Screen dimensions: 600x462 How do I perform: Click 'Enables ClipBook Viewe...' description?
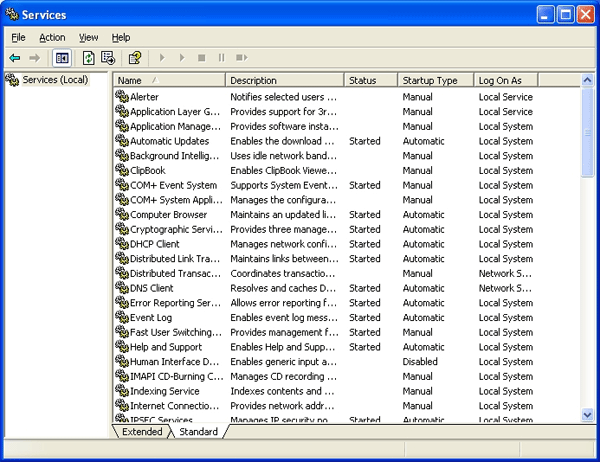click(284, 170)
